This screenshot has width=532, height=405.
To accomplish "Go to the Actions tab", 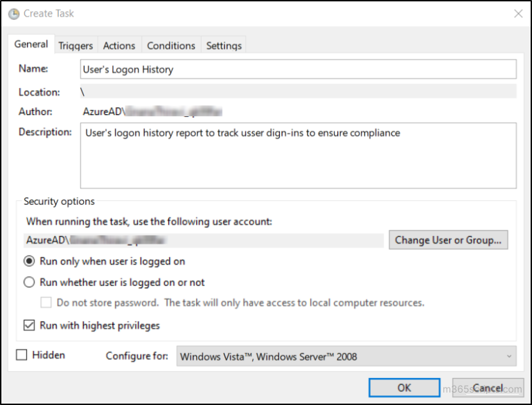I will click(x=119, y=46).
